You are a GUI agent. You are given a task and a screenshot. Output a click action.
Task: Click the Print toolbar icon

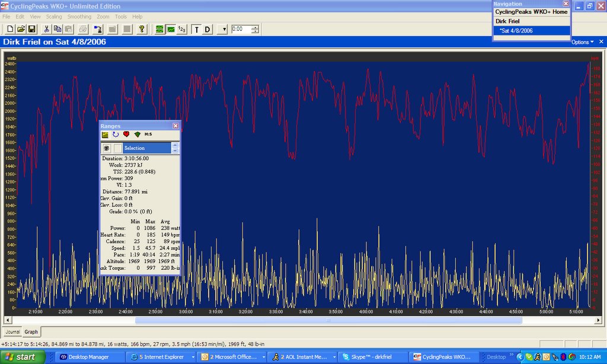83,29
